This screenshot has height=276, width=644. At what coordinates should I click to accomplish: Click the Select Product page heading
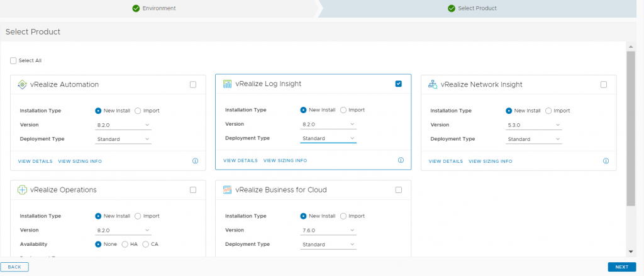[33, 31]
